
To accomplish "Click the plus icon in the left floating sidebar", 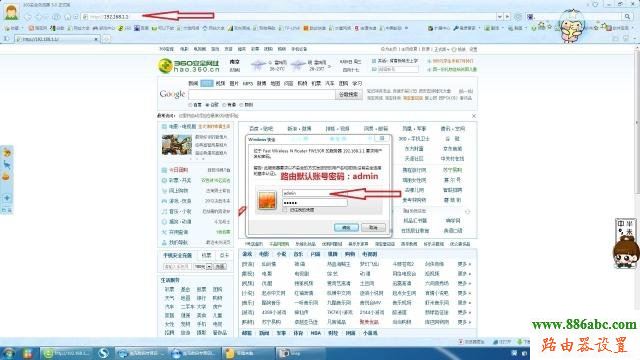I will click(7, 198).
